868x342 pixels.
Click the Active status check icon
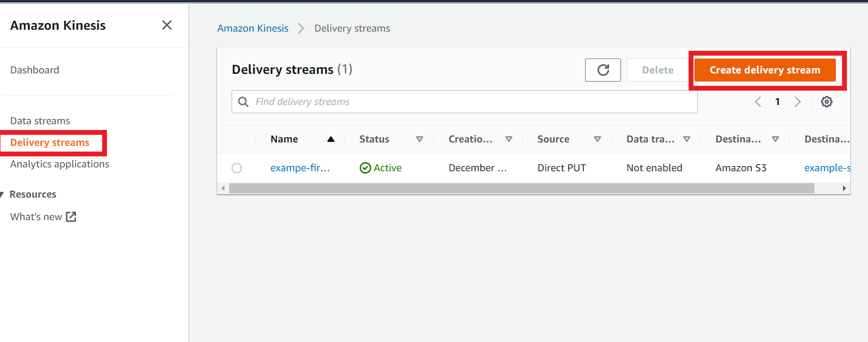pyautogui.click(x=365, y=168)
